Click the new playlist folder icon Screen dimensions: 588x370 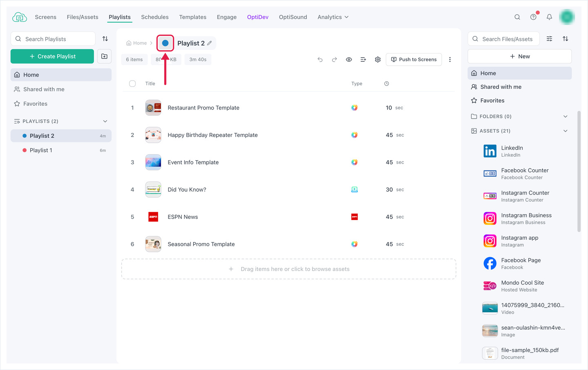(x=105, y=56)
